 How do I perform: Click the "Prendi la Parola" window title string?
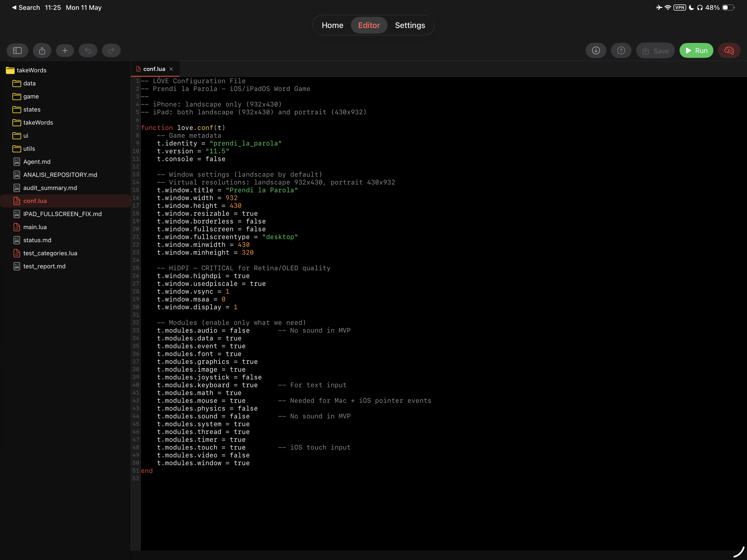[x=262, y=190]
